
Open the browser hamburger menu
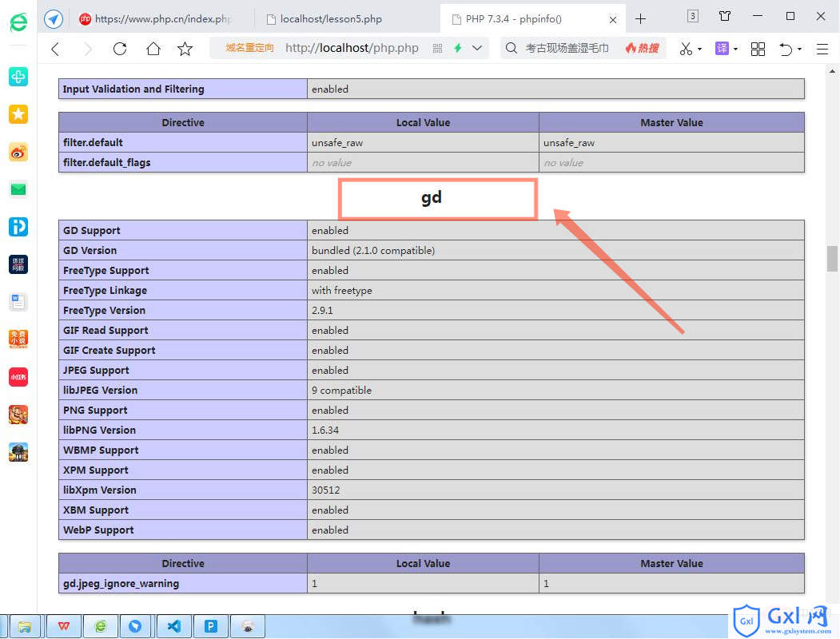[x=822, y=49]
